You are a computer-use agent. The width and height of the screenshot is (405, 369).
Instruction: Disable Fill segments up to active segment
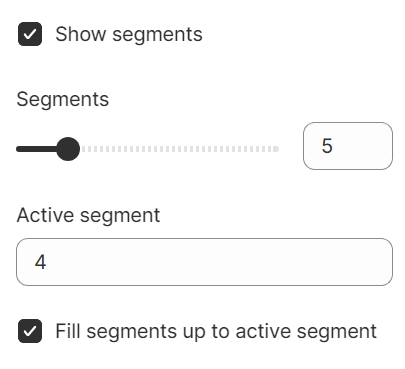point(30,331)
